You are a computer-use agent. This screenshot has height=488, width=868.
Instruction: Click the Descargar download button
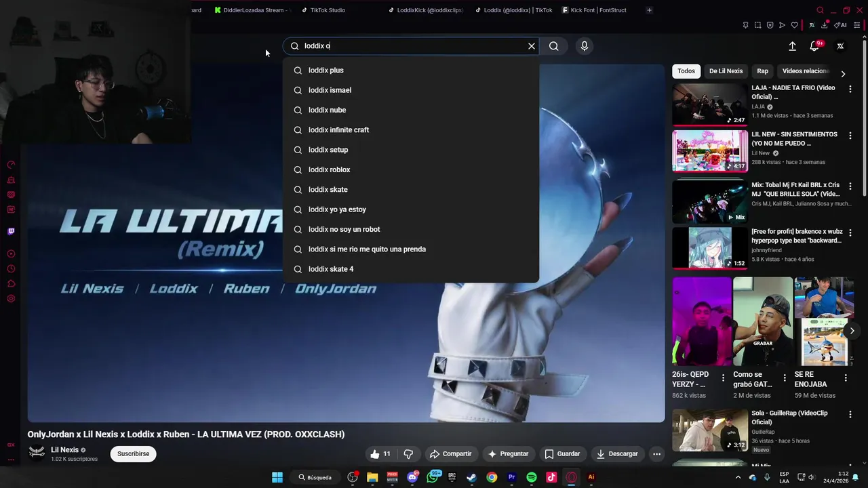(x=617, y=454)
